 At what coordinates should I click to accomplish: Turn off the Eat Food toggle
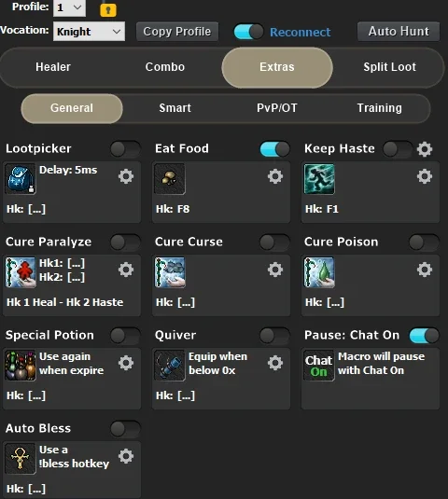coord(274,149)
